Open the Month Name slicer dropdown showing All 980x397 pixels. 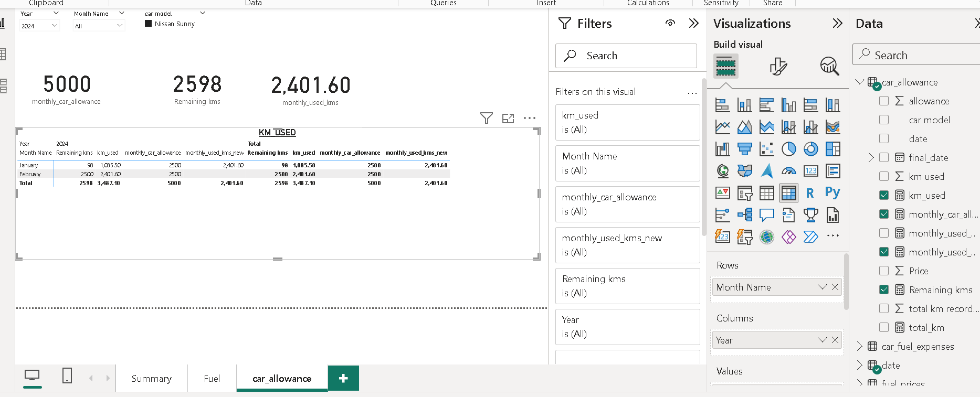[99, 26]
